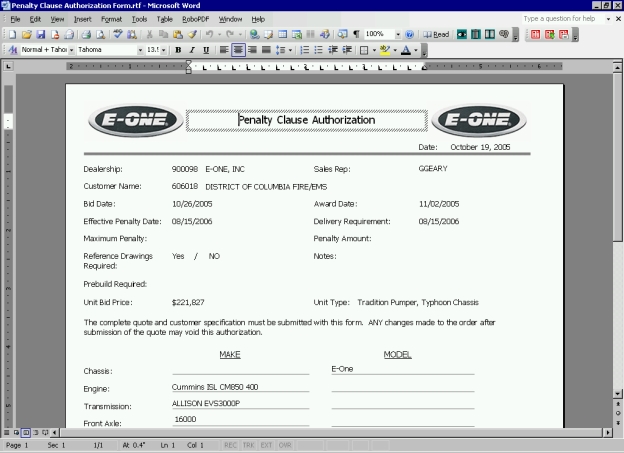Insert Hyperlink globe icon
The height and width of the screenshot is (453, 624).
click(x=254, y=35)
